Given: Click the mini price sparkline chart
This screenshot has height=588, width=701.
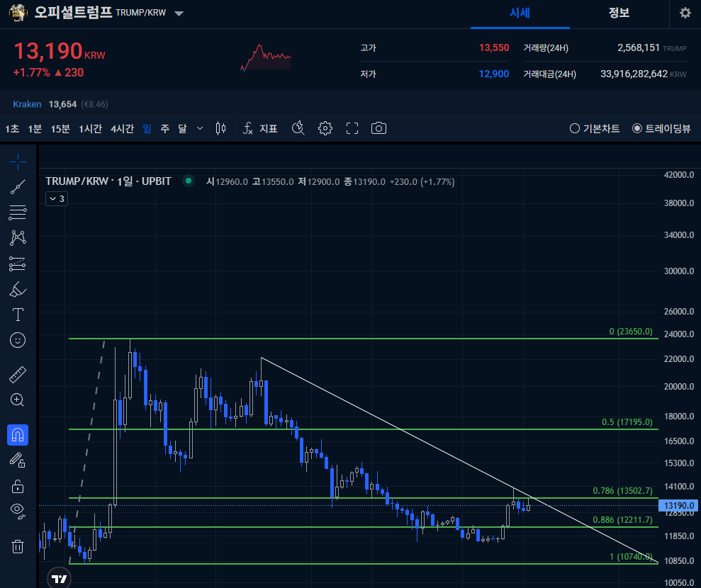Looking at the screenshot, I should (x=266, y=57).
